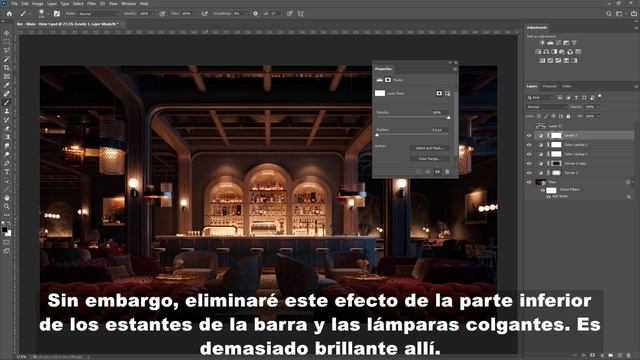640x360 pixels.
Task: Add an Invert adjustment
Action: pyautogui.click(x=542, y=60)
